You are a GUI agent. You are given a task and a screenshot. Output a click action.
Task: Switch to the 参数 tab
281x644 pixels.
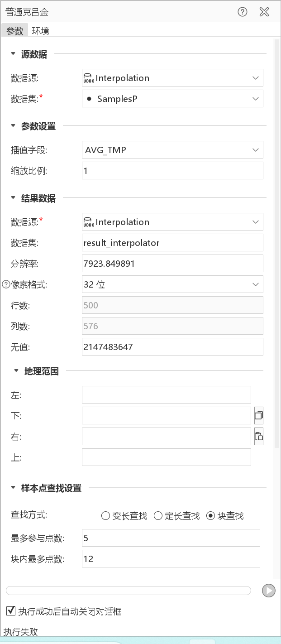[14, 31]
